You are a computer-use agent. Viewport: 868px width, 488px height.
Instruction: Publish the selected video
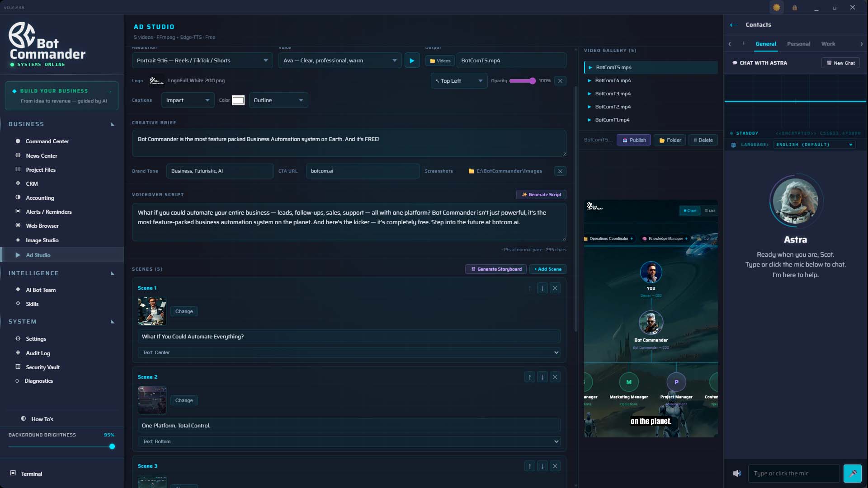pos(634,140)
